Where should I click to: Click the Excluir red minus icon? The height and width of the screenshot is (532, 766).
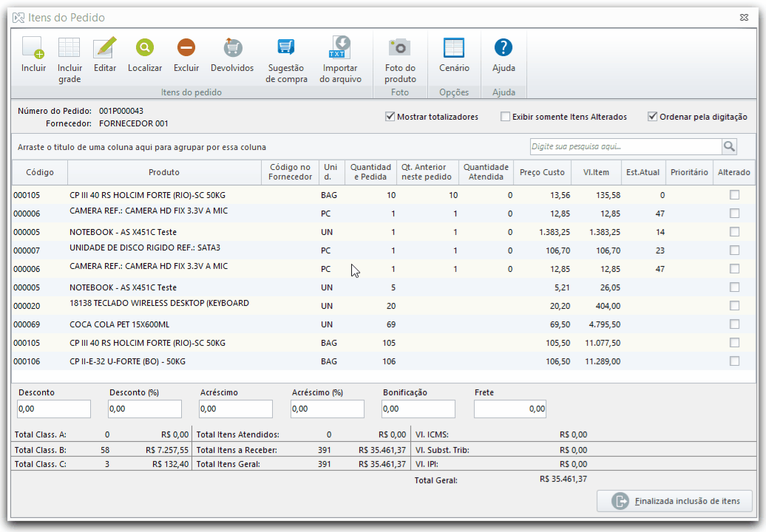[x=186, y=48]
